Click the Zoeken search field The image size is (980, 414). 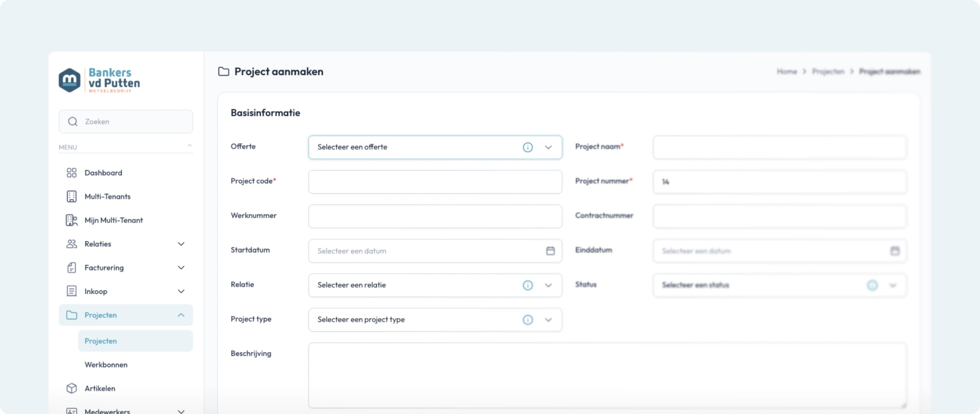126,121
